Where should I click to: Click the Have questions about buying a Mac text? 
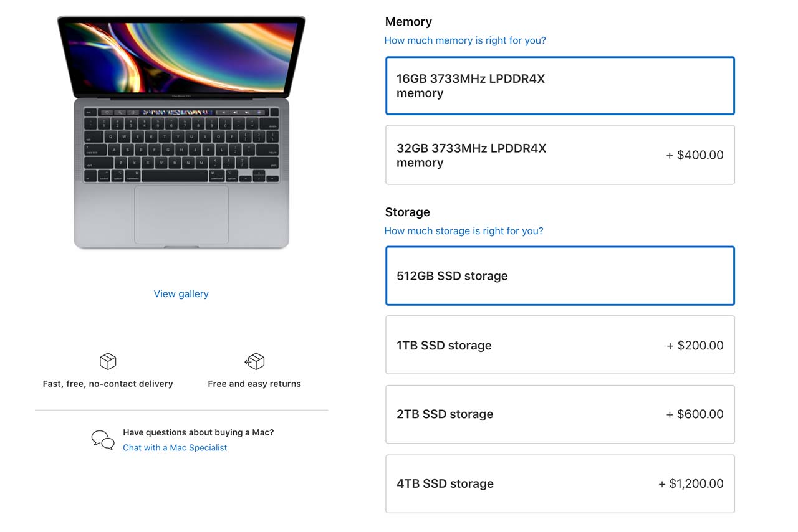pyautogui.click(x=198, y=432)
